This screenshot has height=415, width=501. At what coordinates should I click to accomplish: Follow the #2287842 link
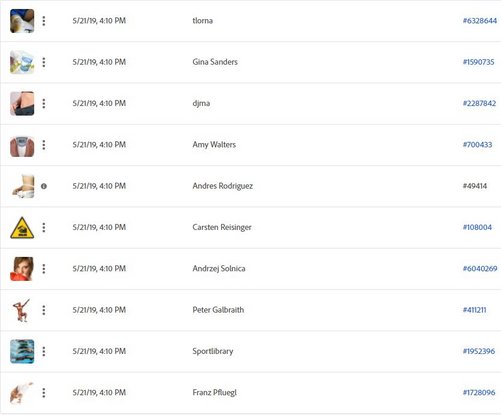(479, 103)
